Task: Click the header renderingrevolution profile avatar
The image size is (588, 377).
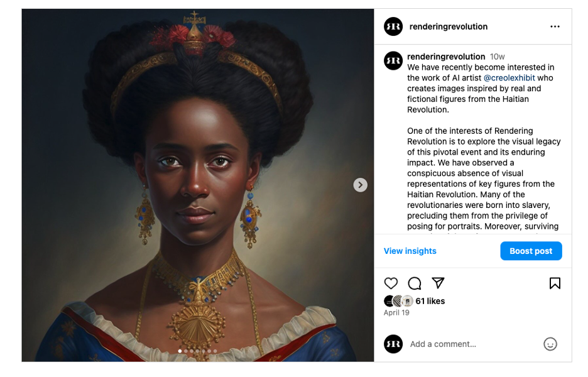Action: [393, 26]
